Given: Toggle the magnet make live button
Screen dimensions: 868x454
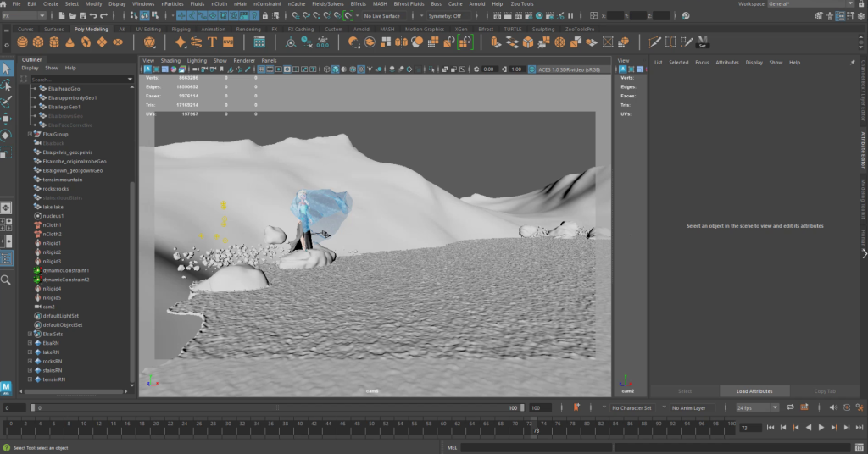Looking at the screenshot, I should pos(348,16).
